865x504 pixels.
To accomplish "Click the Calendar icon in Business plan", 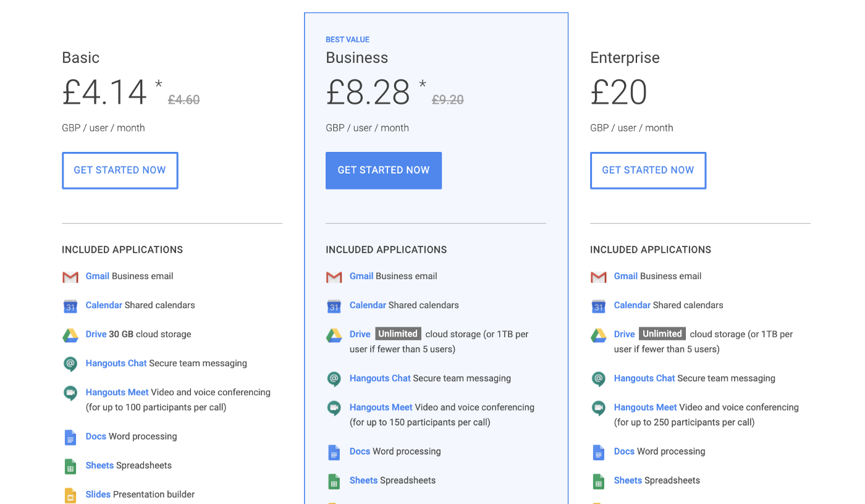I will (x=334, y=306).
